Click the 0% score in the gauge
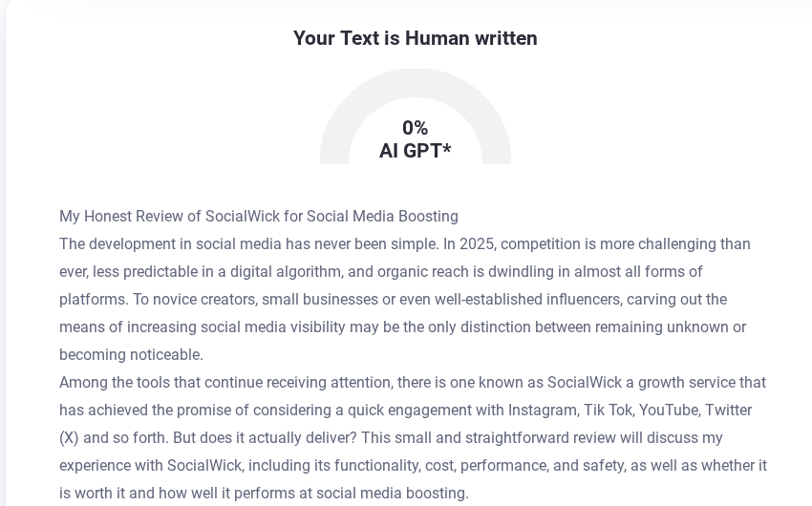This screenshot has width=812, height=506. click(415, 128)
